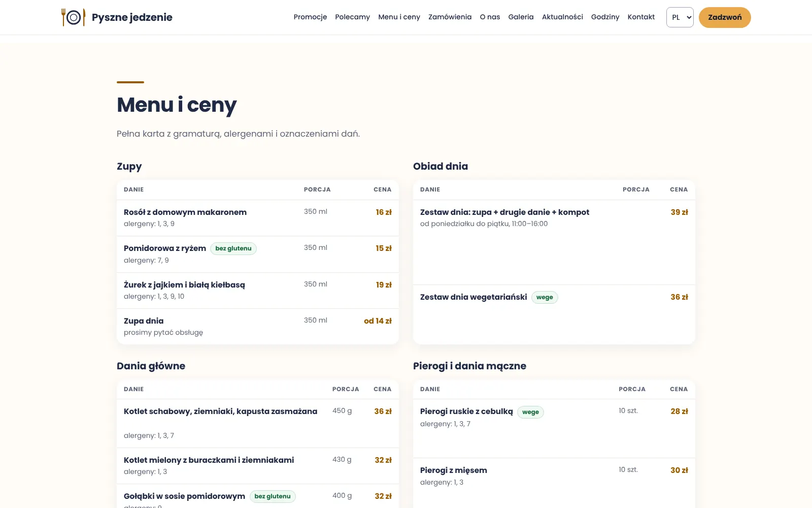
Task: Select Żurek z jajkiem i białą kiełbasą
Action: [184, 285]
